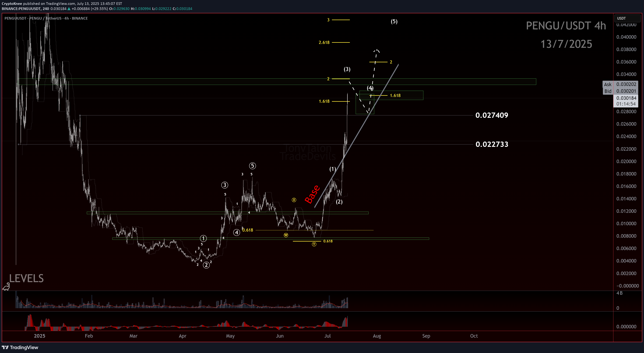
Task: Select the 0.027409 price level label
Action: (492, 115)
